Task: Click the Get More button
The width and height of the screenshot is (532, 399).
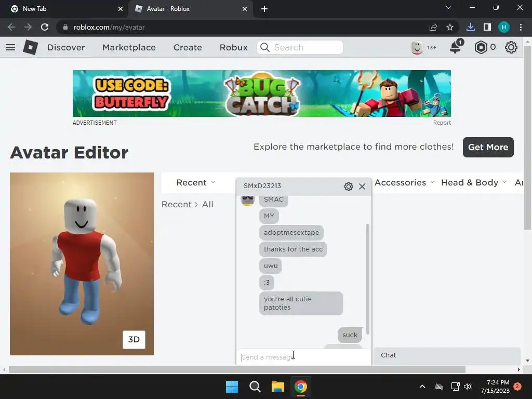Action: pos(488,147)
